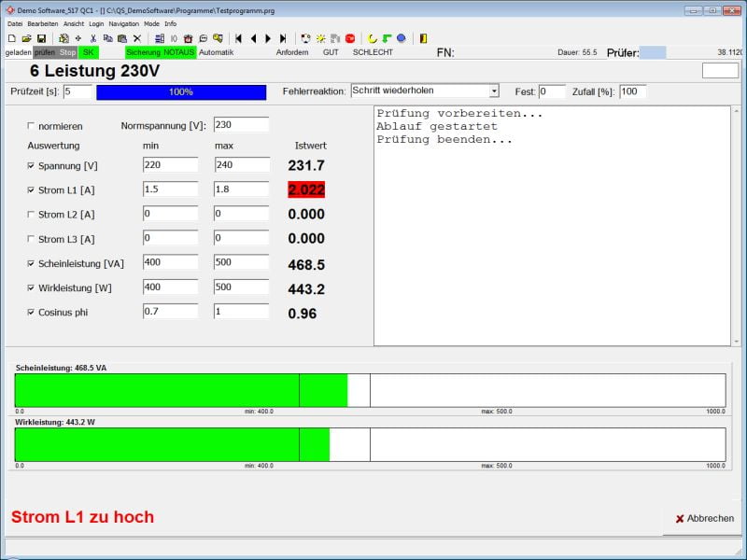Jump to first step icon

pos(239,38)
